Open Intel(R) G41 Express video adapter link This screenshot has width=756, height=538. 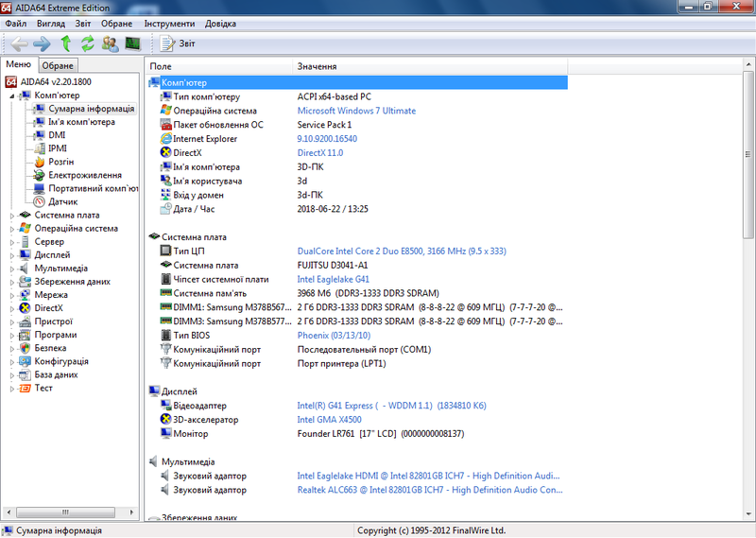pos(391,406)
